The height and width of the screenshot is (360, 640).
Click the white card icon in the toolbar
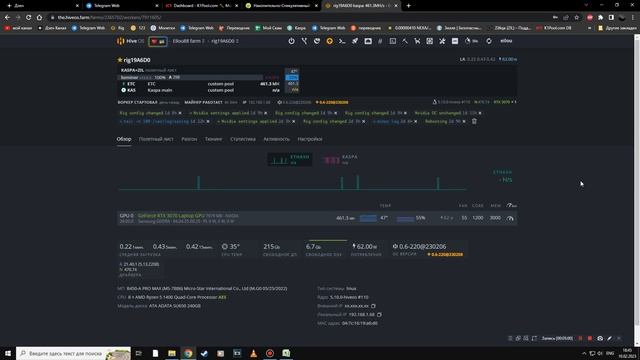[455, 41]
